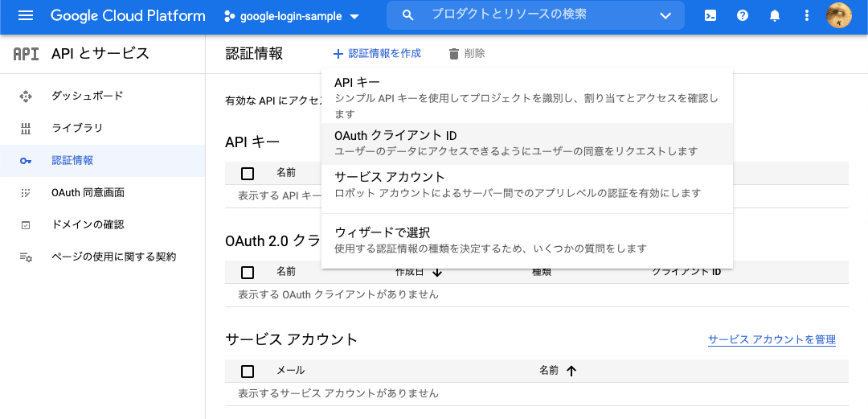The width and height of the screenshot is (868, 419).
Task: Open the user account avatar
Action: pyautogui.click(x=838, y=15)
